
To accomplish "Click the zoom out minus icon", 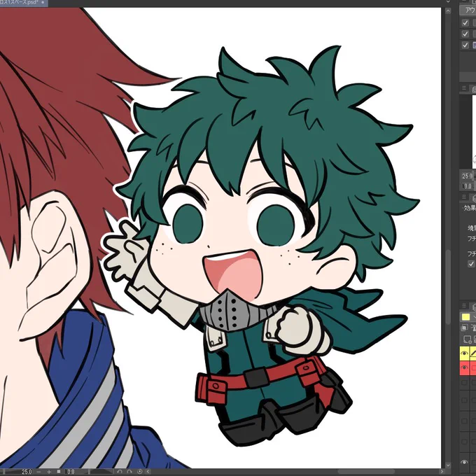I will [39, 472].
